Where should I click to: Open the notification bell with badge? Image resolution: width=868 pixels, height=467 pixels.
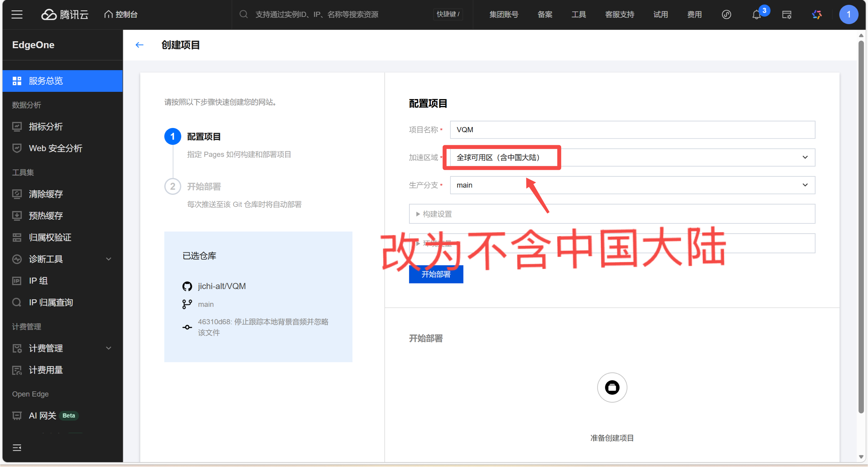[x=756, y=15]
